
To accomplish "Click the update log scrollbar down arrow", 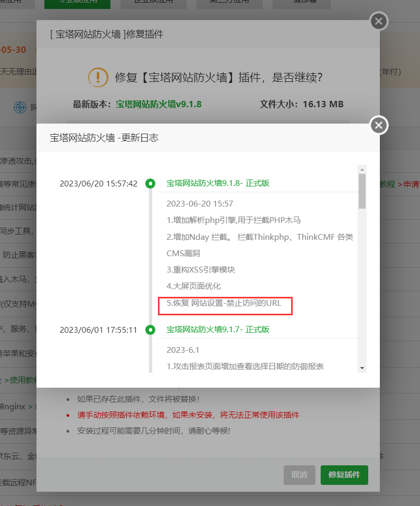I will pos(362,368).
